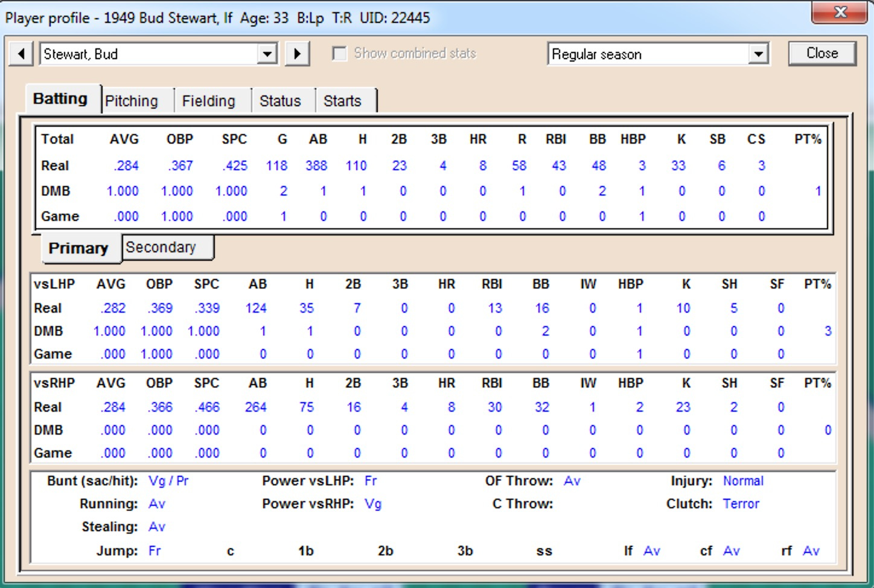Click Real RBI value 43 in Total
The width and height of the screenshot is (874, 588).
coord(559,165)
